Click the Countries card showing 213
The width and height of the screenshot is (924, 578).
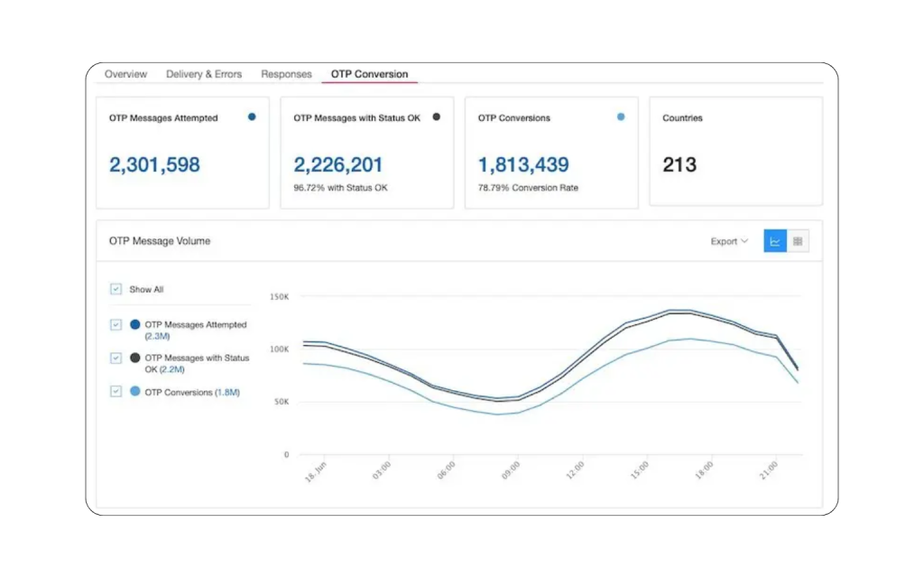[735, 152]
